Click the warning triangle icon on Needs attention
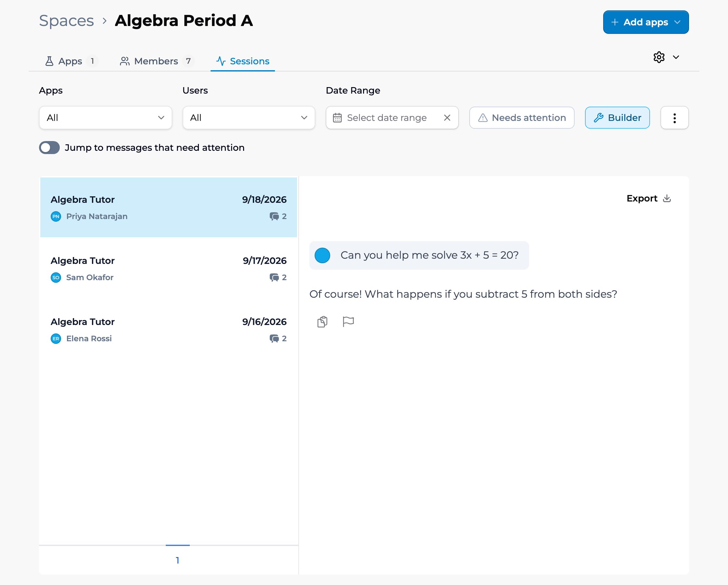The height and width of the screenshot is (585, 728). coord(483,118)
